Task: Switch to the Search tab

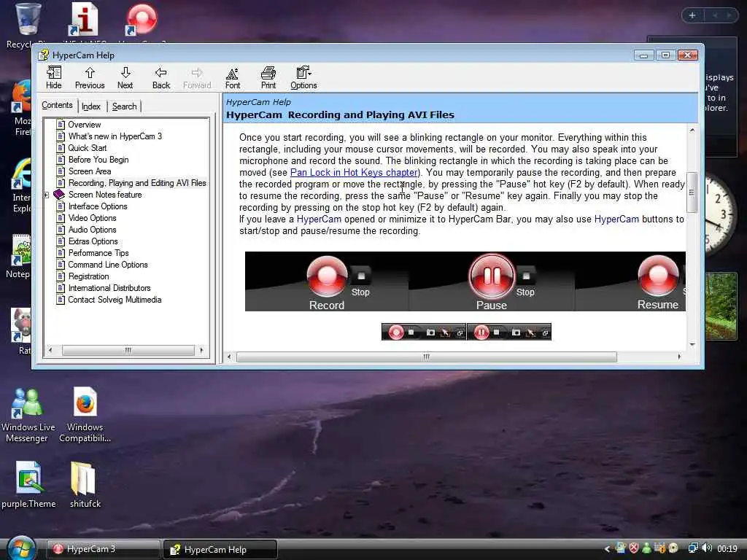Action: click(124, 106)
